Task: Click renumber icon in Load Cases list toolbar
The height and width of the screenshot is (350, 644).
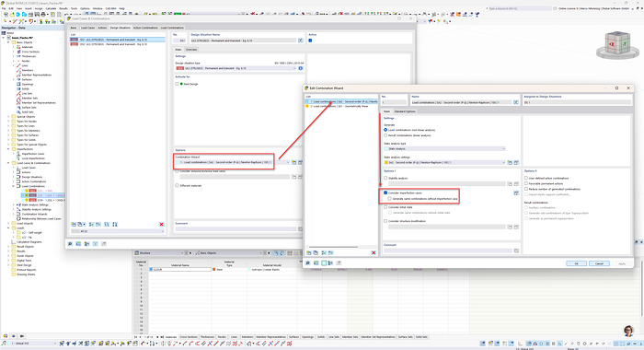Action: 107,224
